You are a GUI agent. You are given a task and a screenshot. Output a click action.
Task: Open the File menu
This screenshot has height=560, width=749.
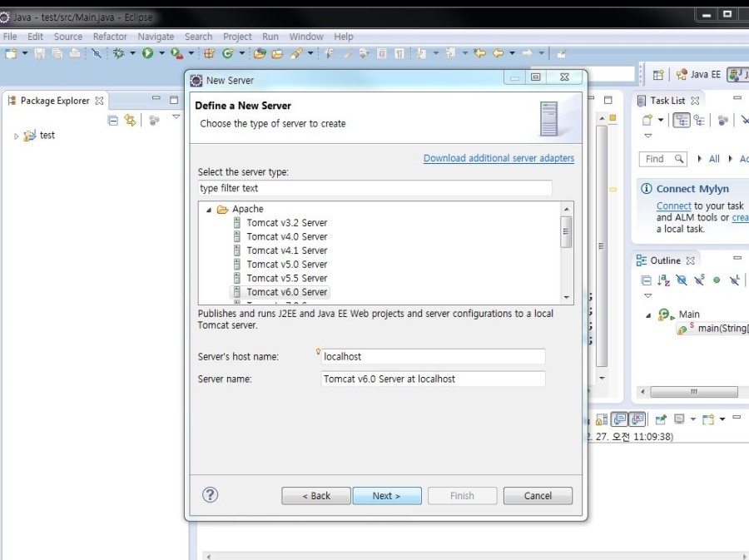[9, 37]
